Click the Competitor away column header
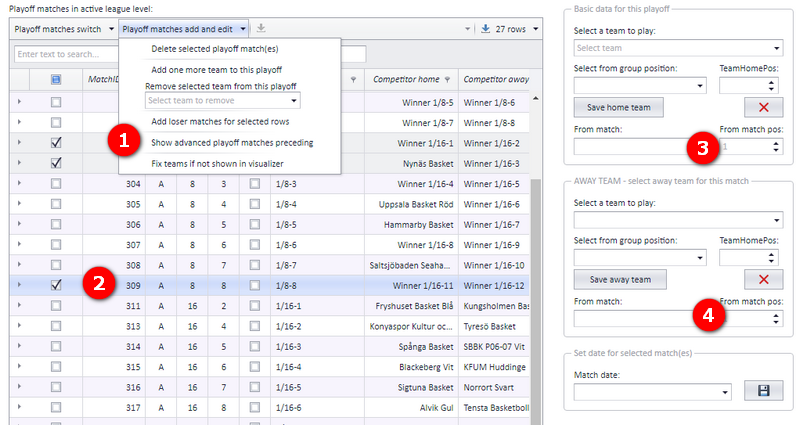800x425 pixels. (496, 80)
